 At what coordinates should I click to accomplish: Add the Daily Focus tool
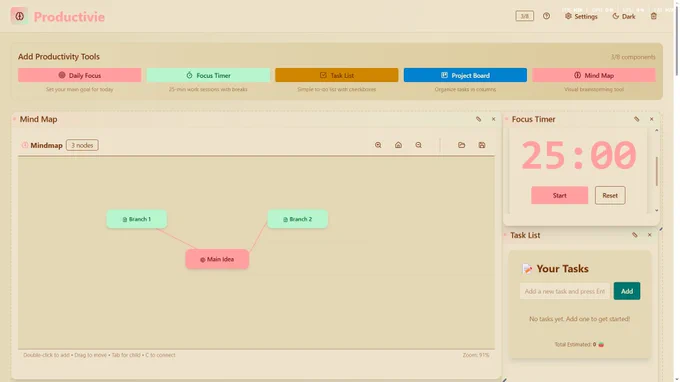[80, 75]
